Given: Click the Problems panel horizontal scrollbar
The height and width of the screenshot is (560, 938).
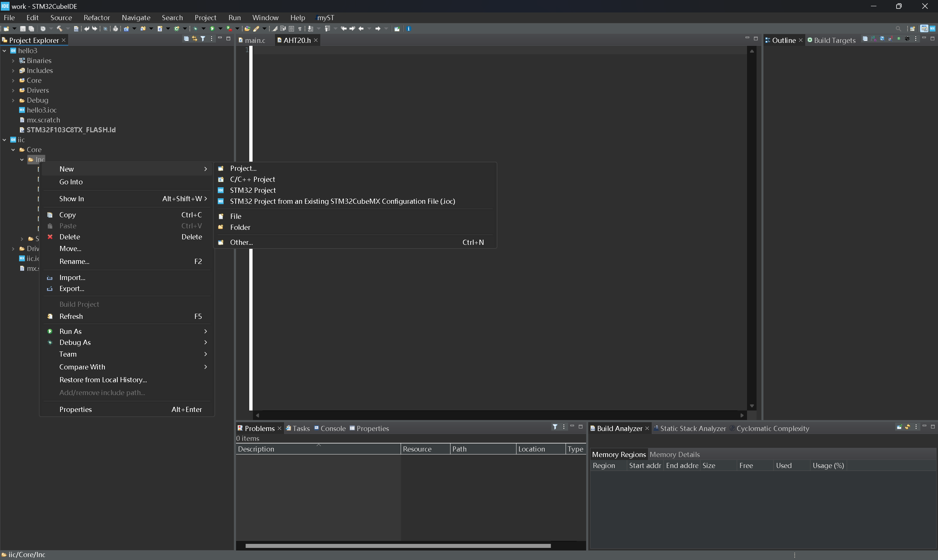Looking at the screenshot, I should point(398,546).
